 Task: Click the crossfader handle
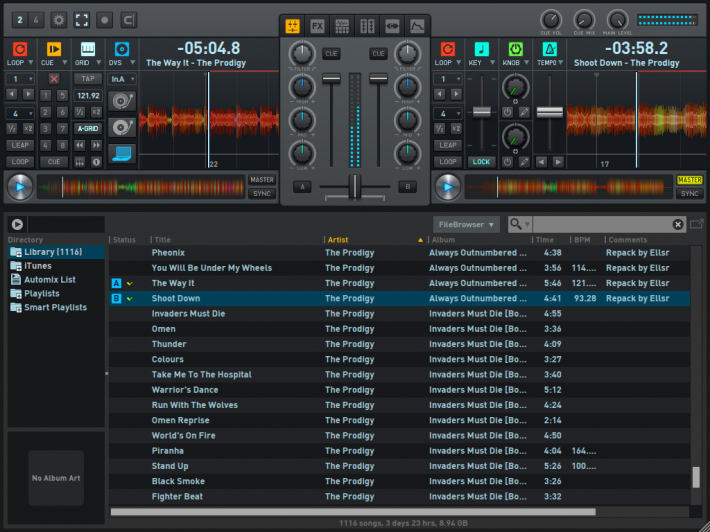coord(355,186)
